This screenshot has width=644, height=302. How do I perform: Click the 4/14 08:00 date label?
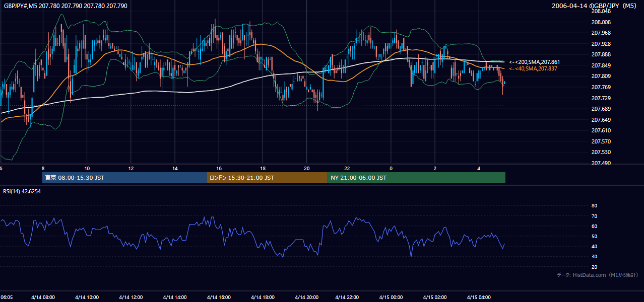click(43, 297)
